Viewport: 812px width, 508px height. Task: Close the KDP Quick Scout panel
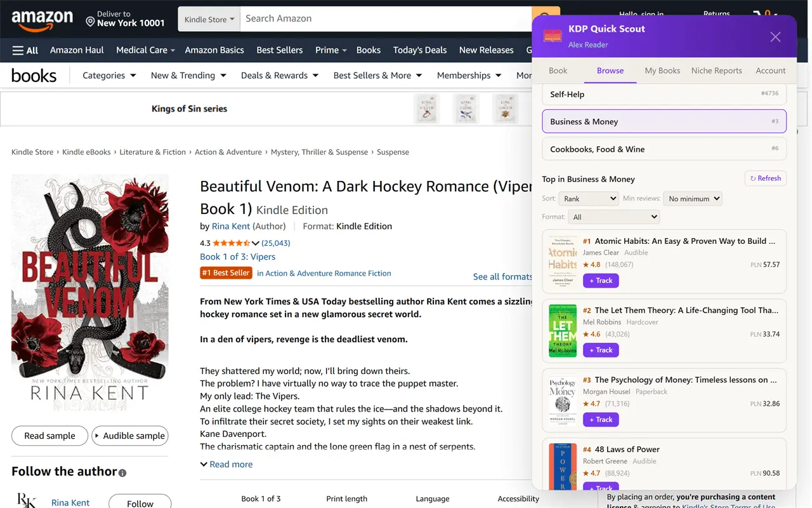(x=775, y=37)
